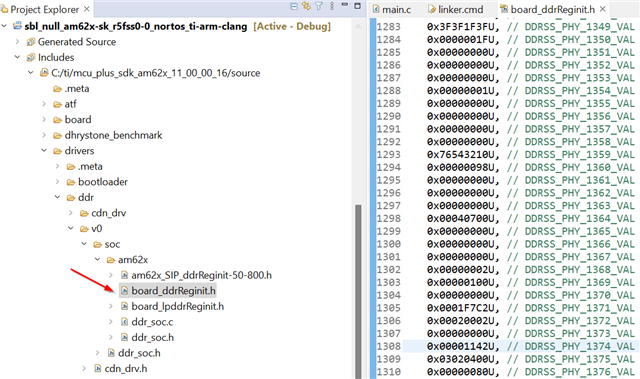This screenshot has width=640, height=379.
Task: Select the .meta folder under drivers
Action: tap(90, 166)
